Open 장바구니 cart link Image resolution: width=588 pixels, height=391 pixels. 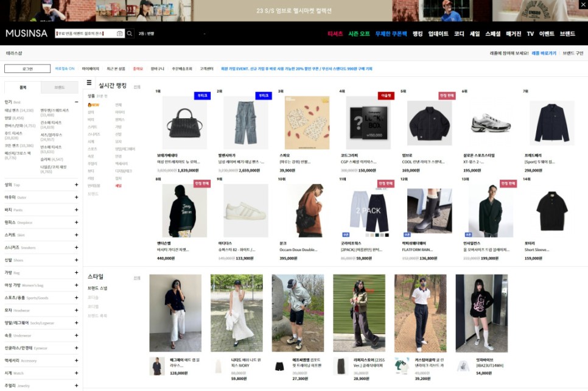pyautogui.click(x=158, y=69)
